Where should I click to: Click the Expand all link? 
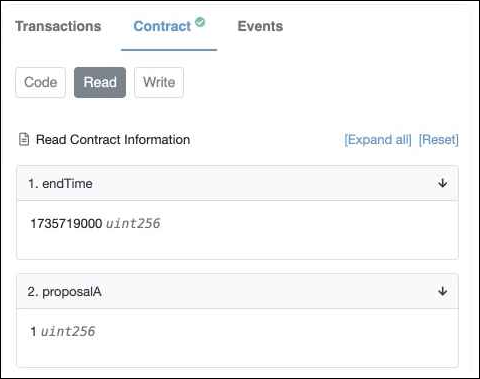click(378, 140)
